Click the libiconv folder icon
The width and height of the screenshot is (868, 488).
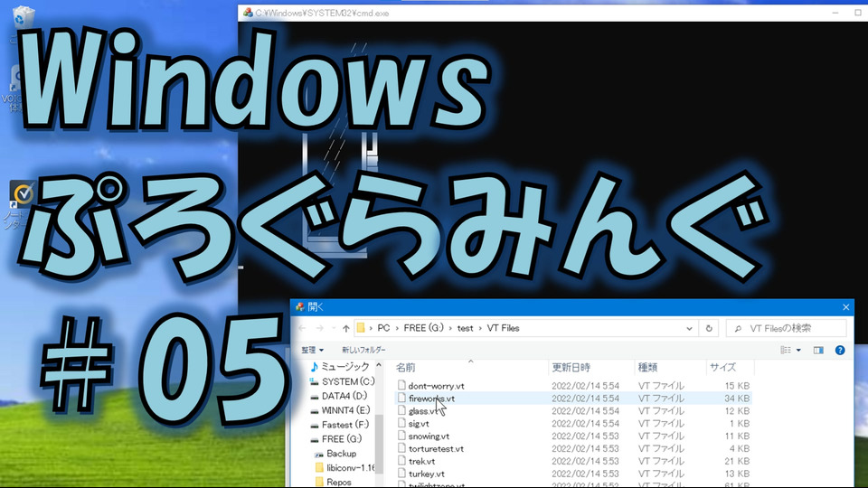(319, 468)
